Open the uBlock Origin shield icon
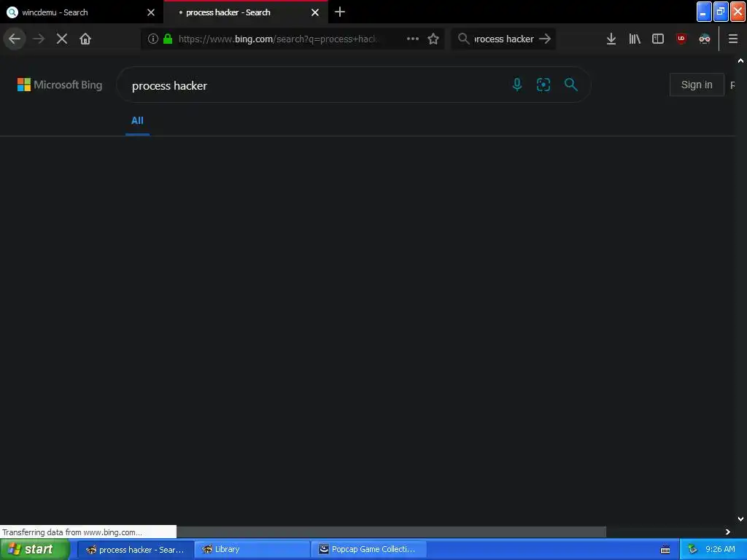 point(681,39)
